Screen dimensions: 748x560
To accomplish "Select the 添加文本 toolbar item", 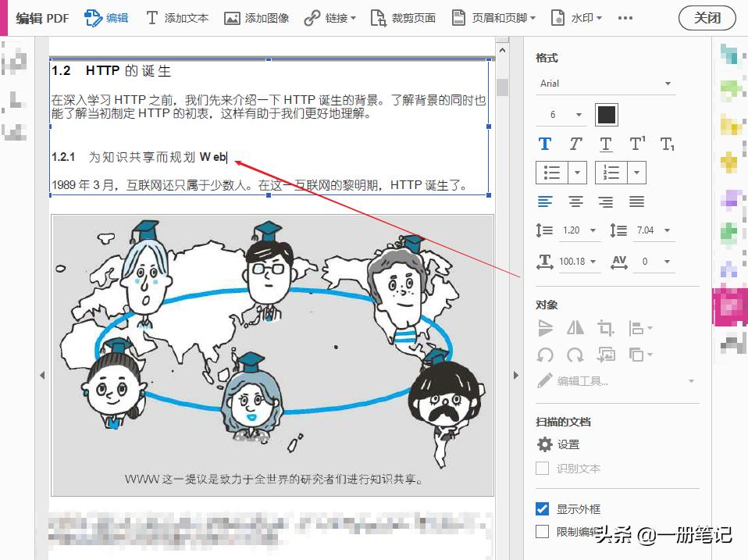I will (177, 17).
